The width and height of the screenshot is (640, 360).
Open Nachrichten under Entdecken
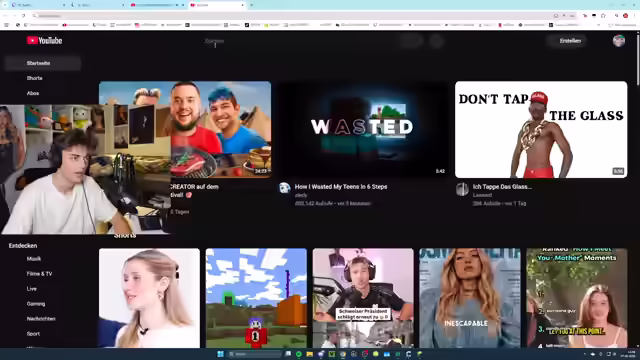coord(42,318)
